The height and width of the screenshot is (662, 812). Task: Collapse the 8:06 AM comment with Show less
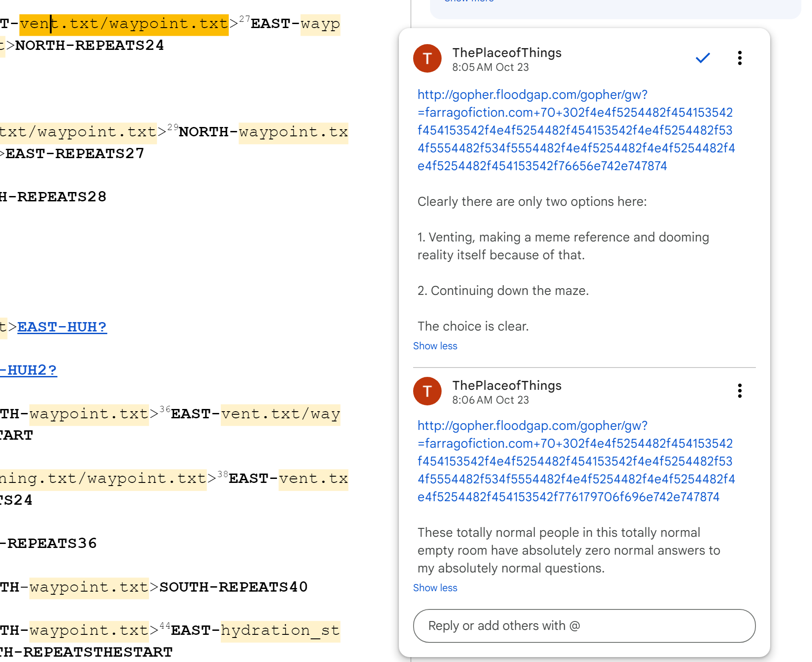435,588
